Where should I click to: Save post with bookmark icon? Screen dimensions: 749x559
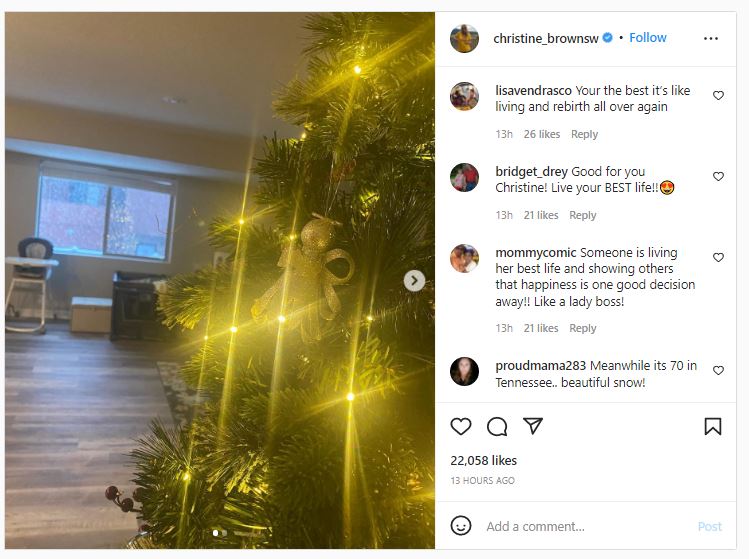(713, 426)
